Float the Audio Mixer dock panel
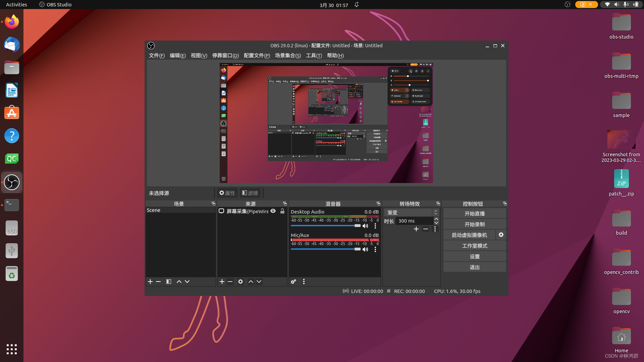This screenshot has height=362, width=644. click(x=378, y=204)
